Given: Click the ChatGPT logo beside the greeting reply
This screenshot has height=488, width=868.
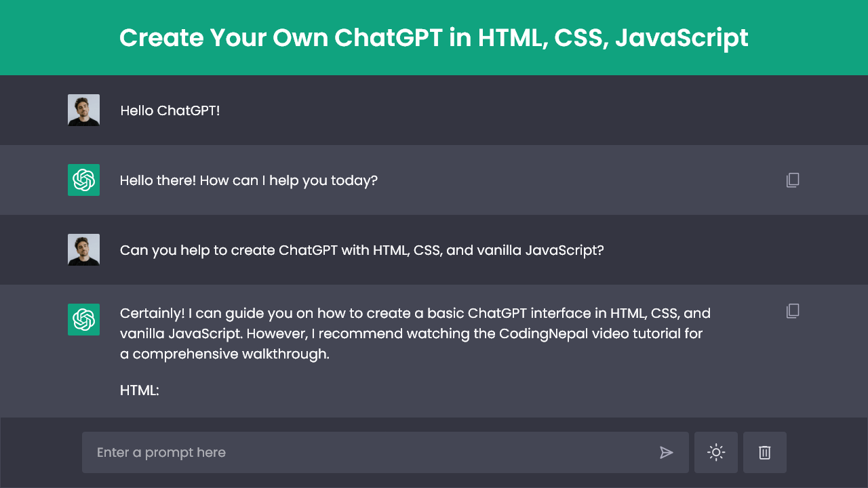Looking at the screenshot, I should (x=83, y=180).
